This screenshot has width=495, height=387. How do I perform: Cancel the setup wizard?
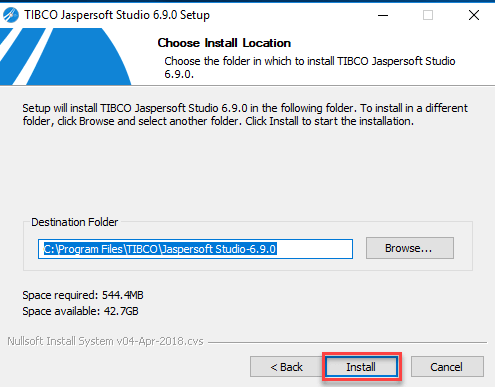(x=447, y=367)
